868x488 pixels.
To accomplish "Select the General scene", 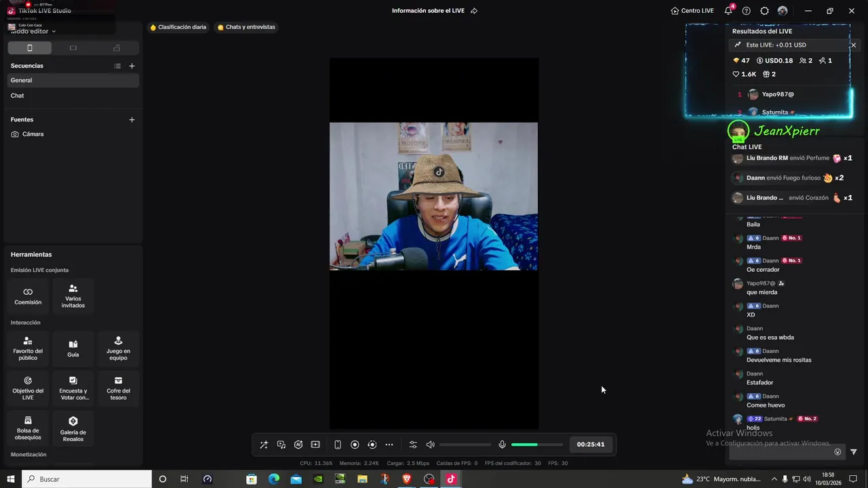I will tap(73, 80).
